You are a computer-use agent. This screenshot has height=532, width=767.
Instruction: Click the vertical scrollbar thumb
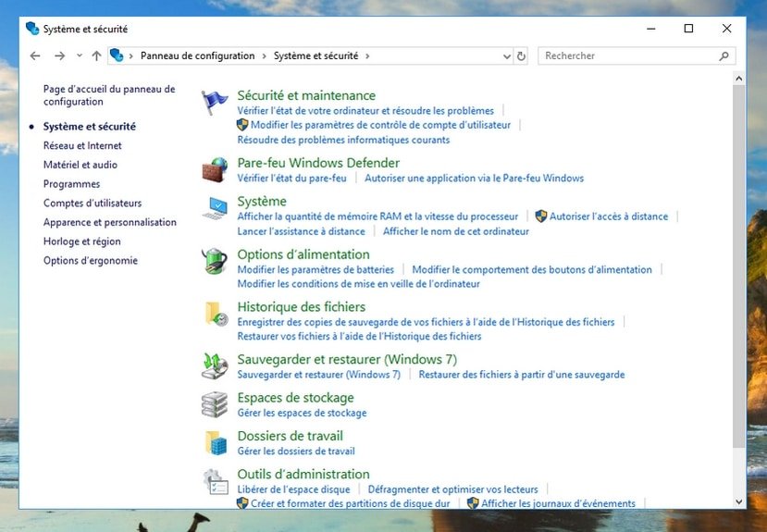738,266
